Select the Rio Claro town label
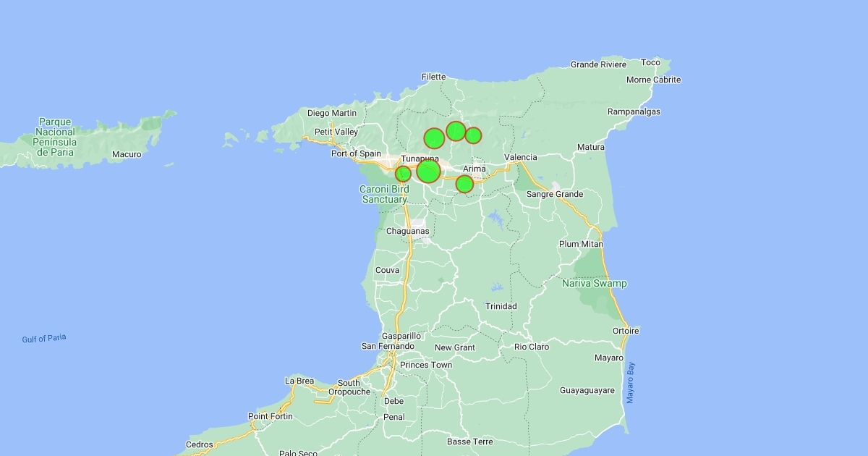This screenshot has height=456, width=868. pos(532,347)
